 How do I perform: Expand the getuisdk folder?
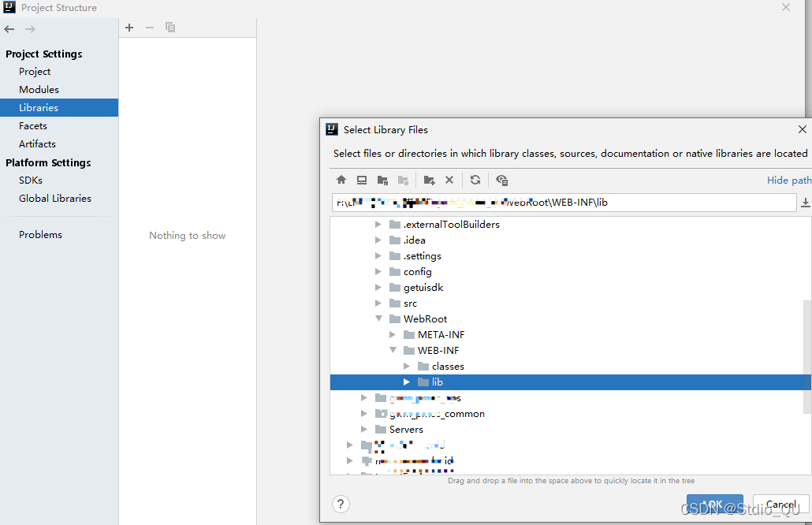coord(378,288)
